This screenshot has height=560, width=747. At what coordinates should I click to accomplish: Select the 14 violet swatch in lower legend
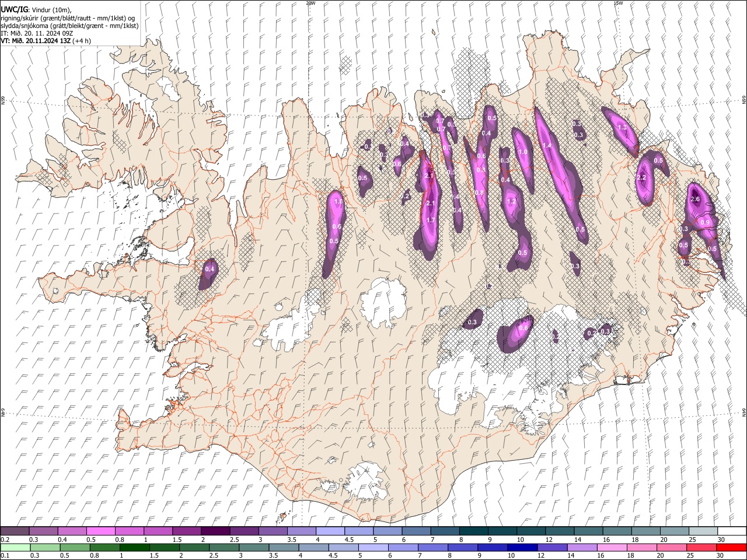click(x=581, y=548)
